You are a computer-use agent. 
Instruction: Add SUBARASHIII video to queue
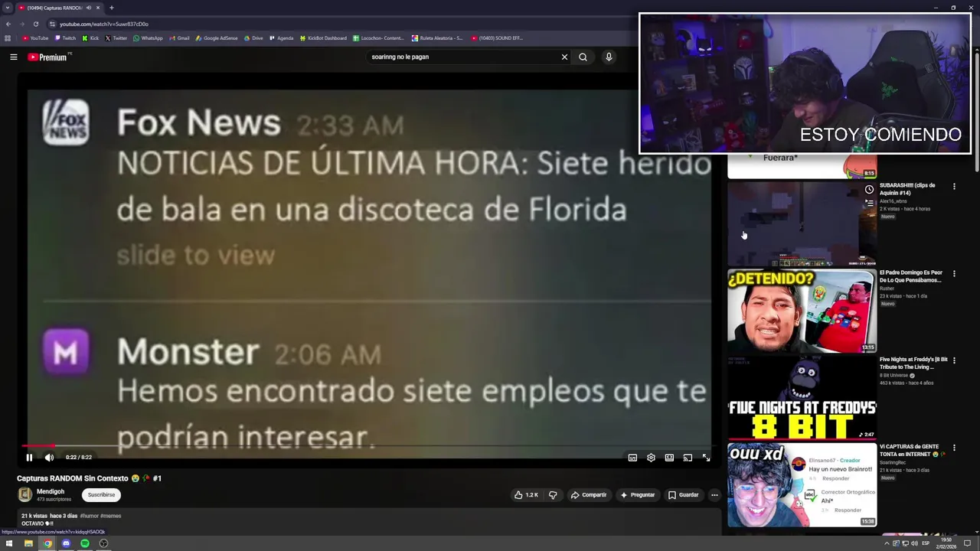coord(869,203)
